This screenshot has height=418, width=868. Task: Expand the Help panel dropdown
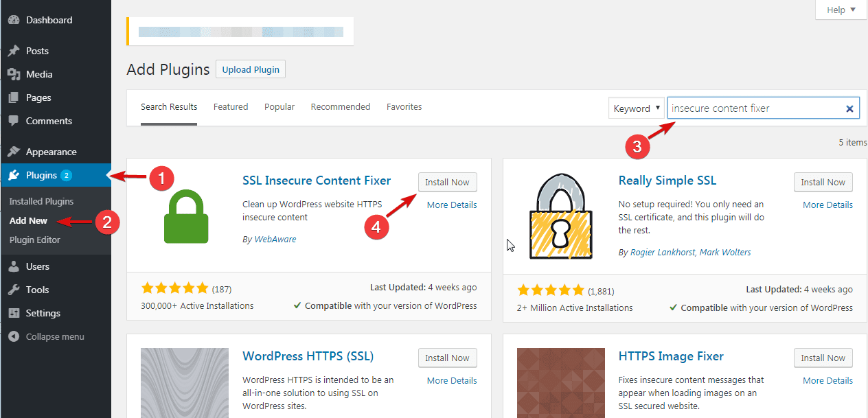[841, 10]
